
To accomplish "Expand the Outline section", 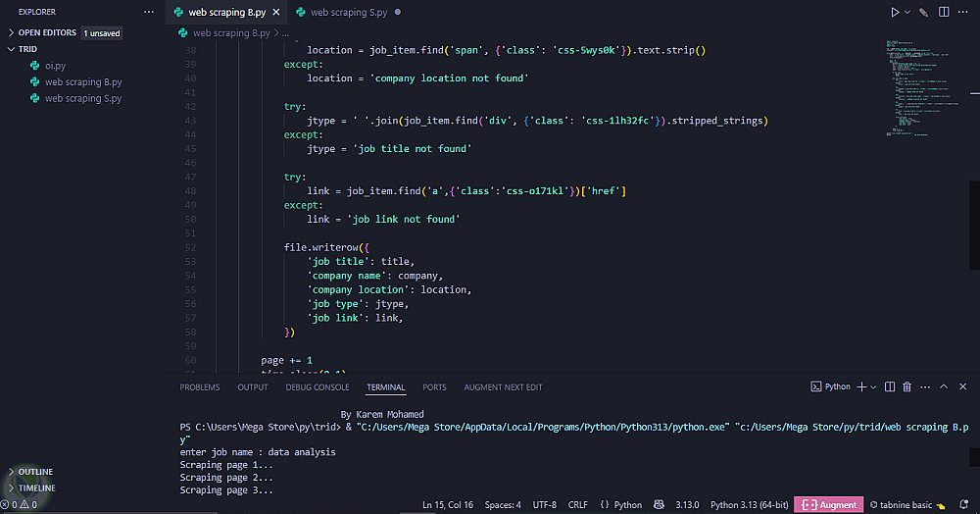I will [35, 472].
